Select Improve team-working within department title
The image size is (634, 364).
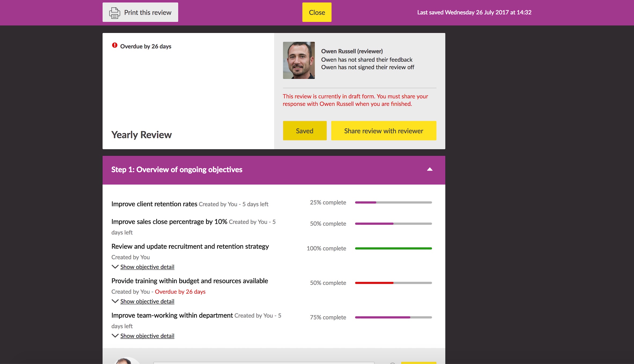172,315
